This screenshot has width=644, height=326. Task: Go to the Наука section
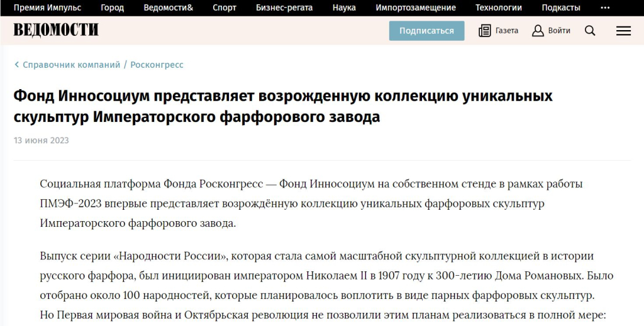click(344, 8)
